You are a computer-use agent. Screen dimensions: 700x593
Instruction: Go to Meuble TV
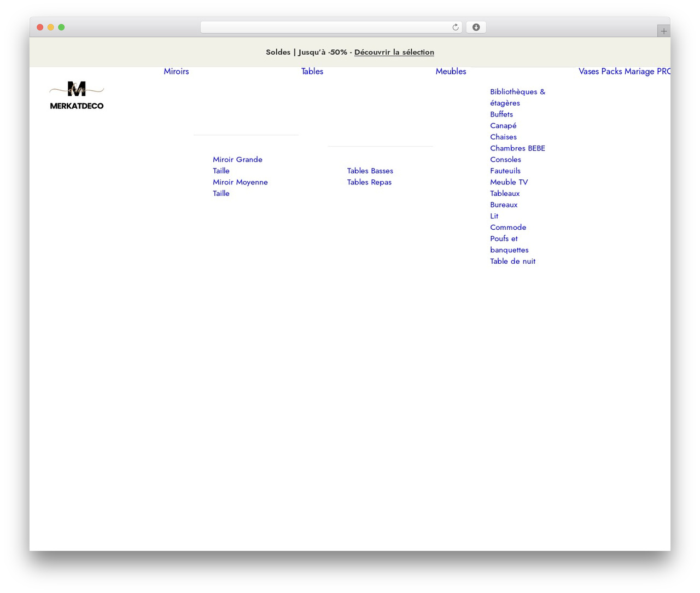(509, 182)
